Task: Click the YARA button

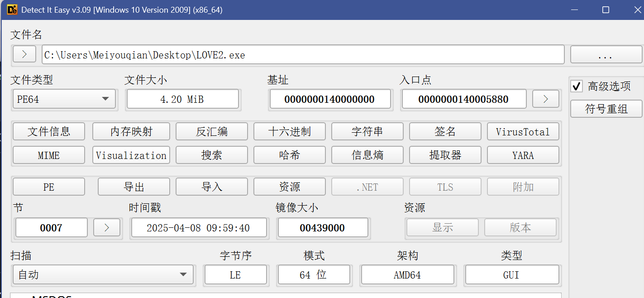Action: [x=523, y=155]
